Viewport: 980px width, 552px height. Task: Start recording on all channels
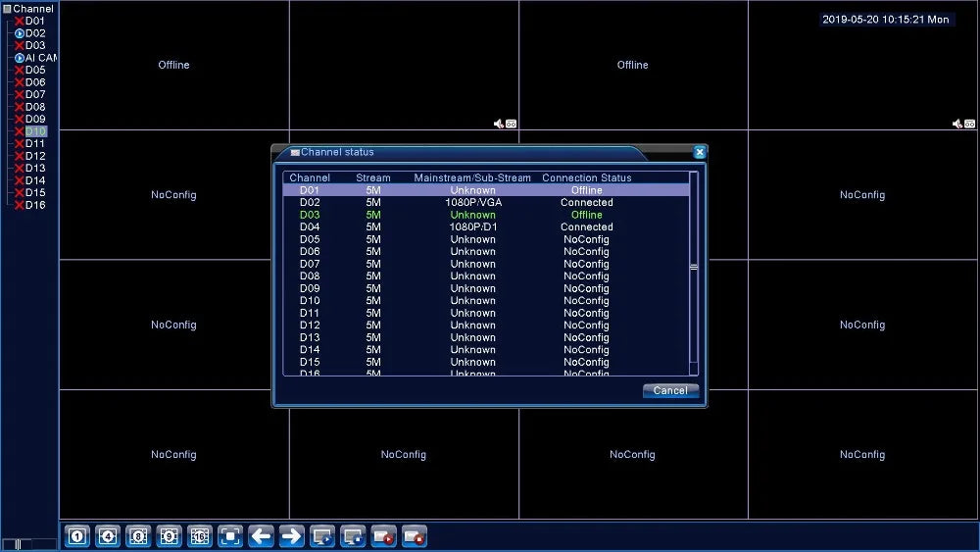point(383,536)
